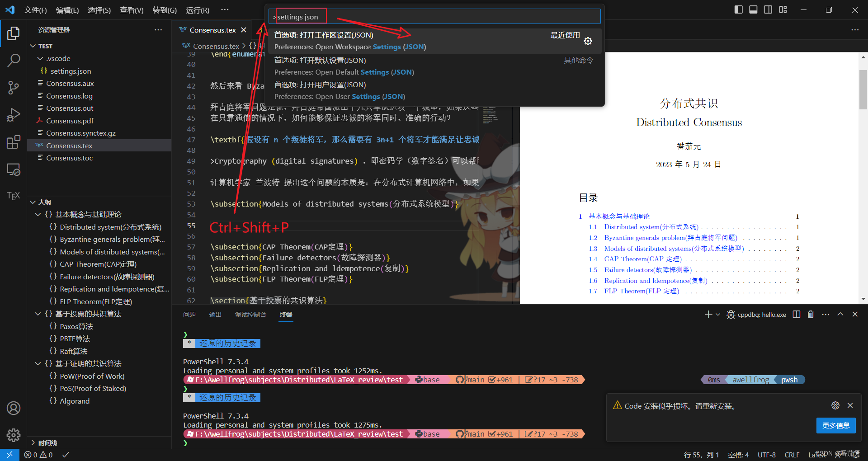Click the remote window status bar icon

pyautogui.click(x=9, y=455)
